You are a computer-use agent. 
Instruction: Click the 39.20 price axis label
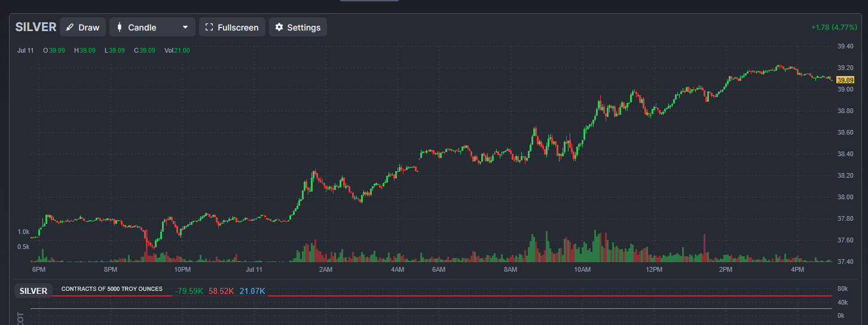845,68
